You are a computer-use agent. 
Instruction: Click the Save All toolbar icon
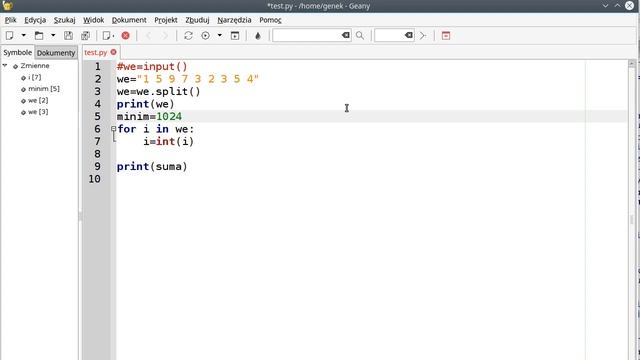coord(85,36)
